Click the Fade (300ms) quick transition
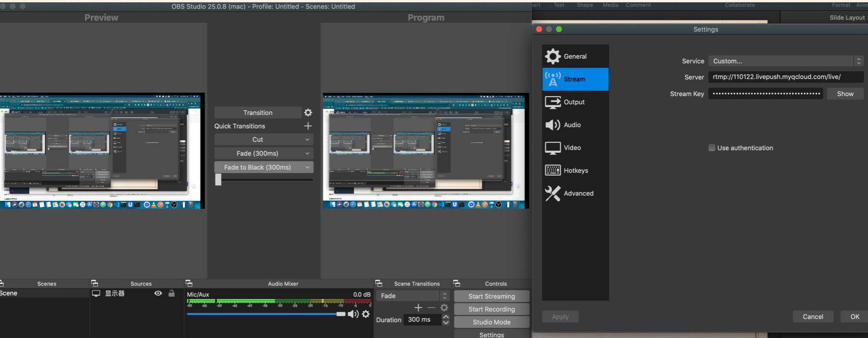The width and height of the screenshot is (868, 338). click(258, 153)
